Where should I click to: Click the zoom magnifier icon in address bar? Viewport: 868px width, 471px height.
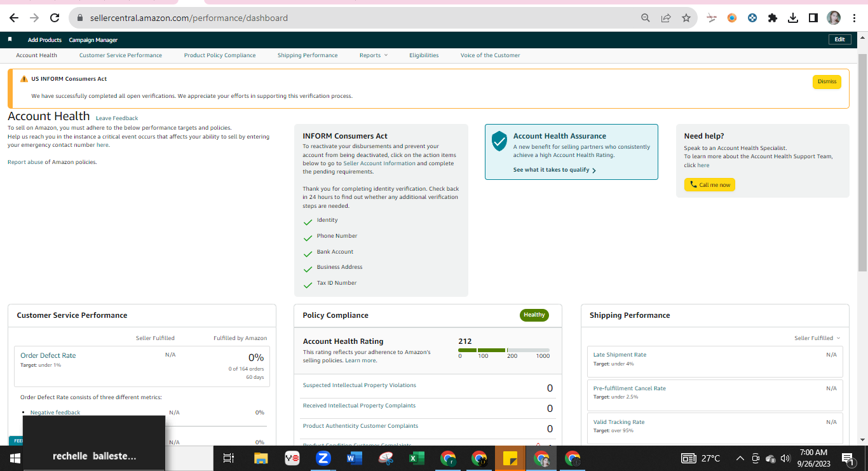[x=646, y=18]
